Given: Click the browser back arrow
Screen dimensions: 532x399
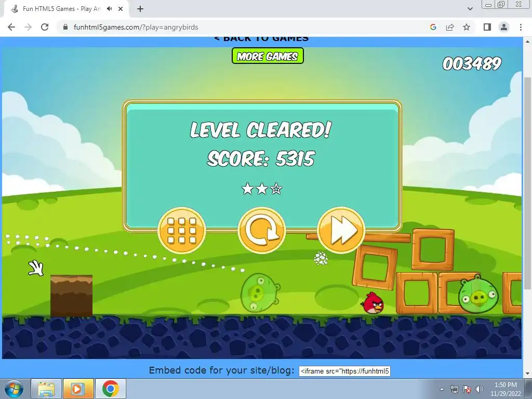Looking at the screenshot, I should 11,27.
